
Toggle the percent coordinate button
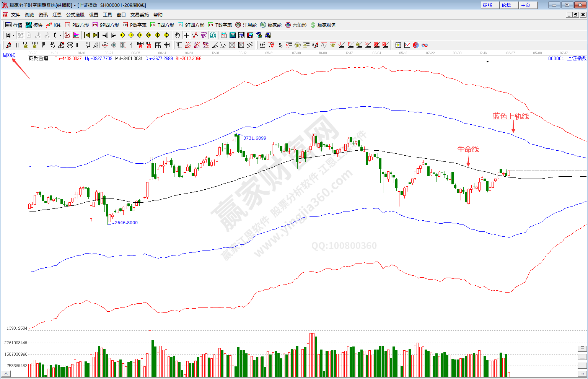280,45
